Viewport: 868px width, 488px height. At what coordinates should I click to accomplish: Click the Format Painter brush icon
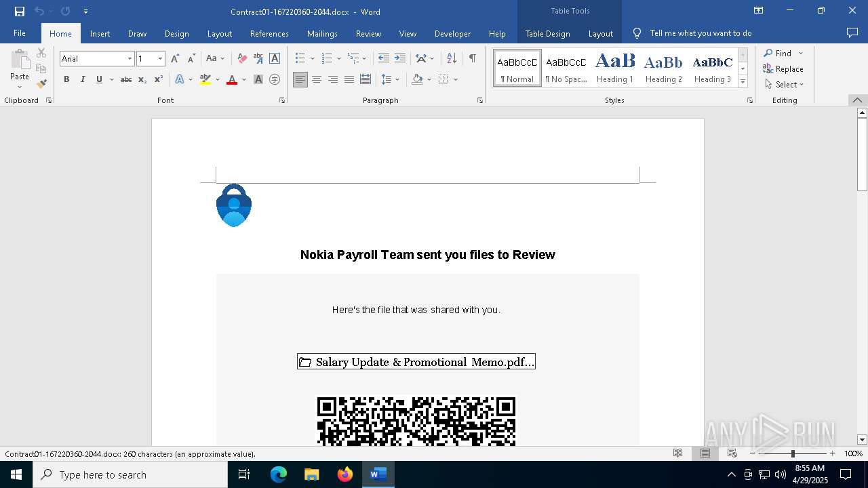coord(41,84)
